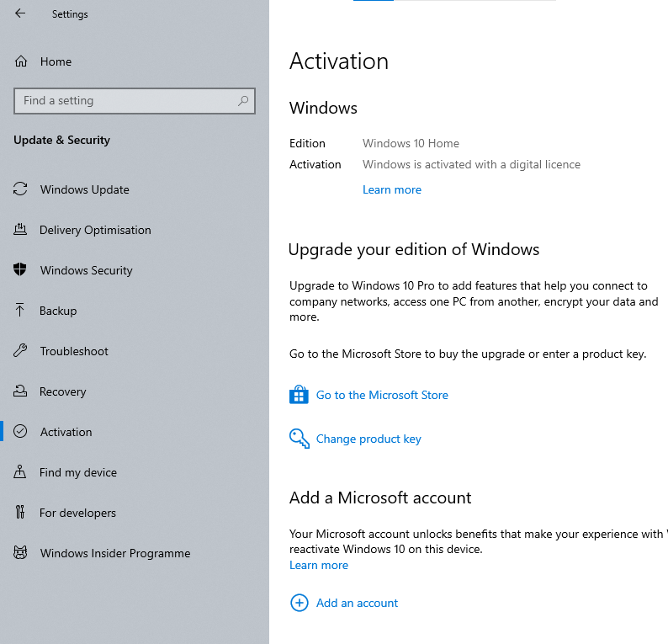This screenshot has height=644, width=668.
Task: Click Add an account link
Action: [357, 603]
